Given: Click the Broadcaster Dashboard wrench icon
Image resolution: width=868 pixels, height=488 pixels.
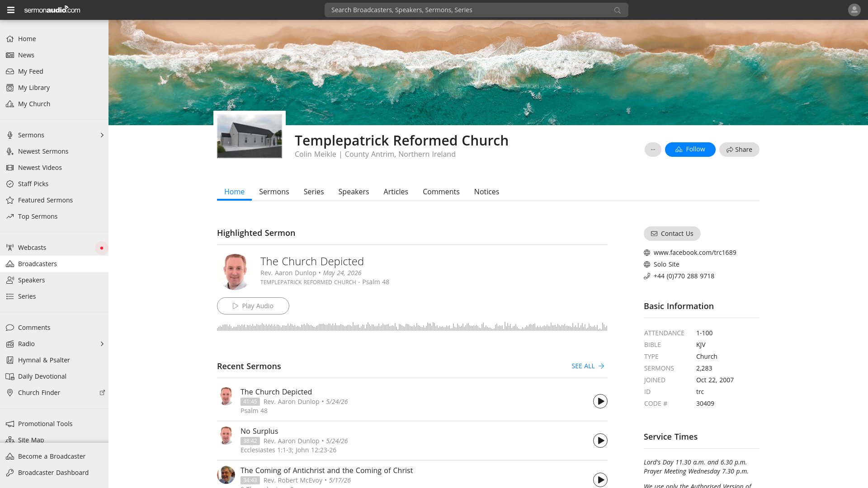Looking at the screenshot, I should coord(10,473).
